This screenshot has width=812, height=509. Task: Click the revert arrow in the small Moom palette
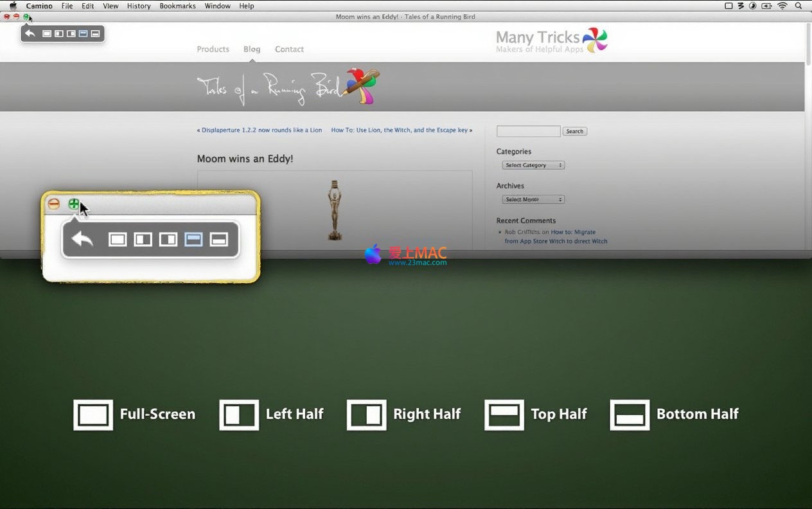pos(30,33)
